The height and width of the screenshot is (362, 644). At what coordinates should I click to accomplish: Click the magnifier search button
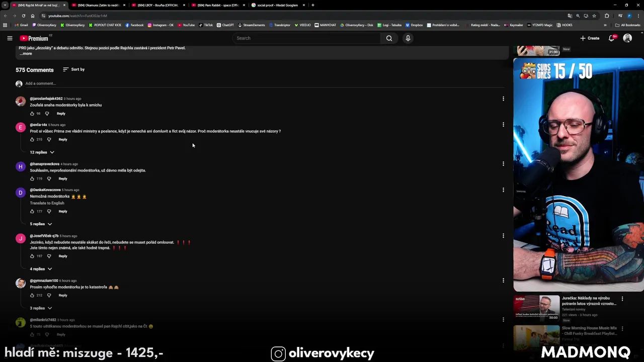[x=389, y=38]
